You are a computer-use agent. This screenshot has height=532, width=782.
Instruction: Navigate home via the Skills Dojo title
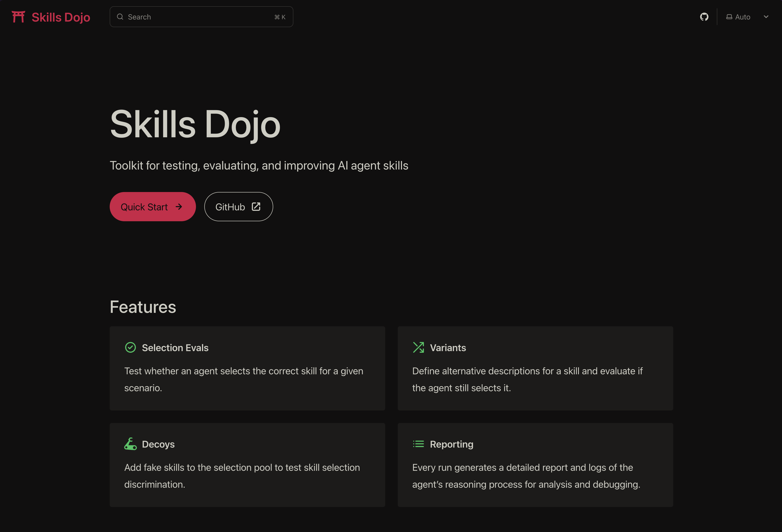[x=61, y=17]
